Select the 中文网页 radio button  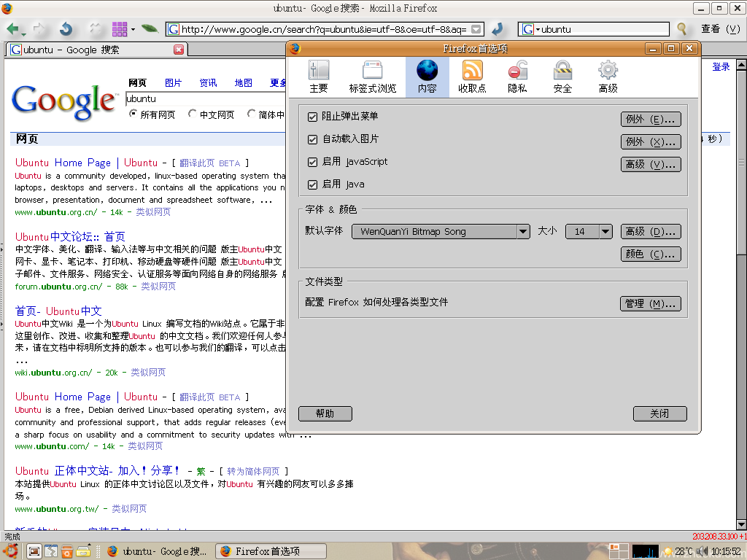192,114
